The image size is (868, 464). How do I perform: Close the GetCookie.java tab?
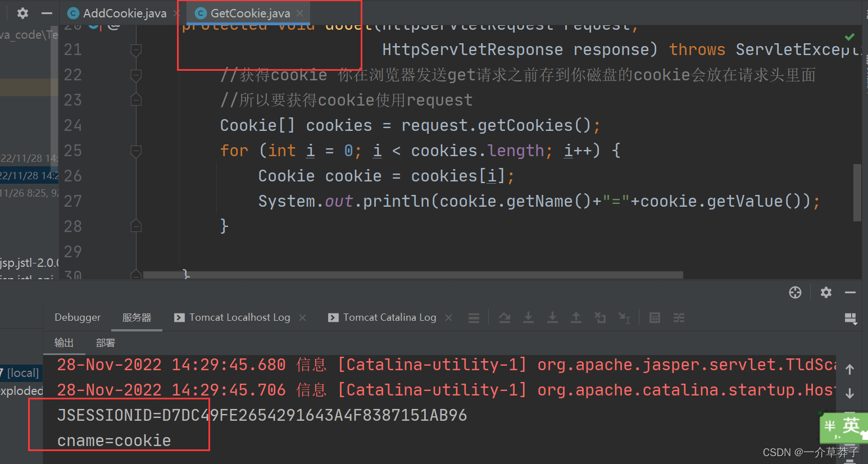(300, 13)
